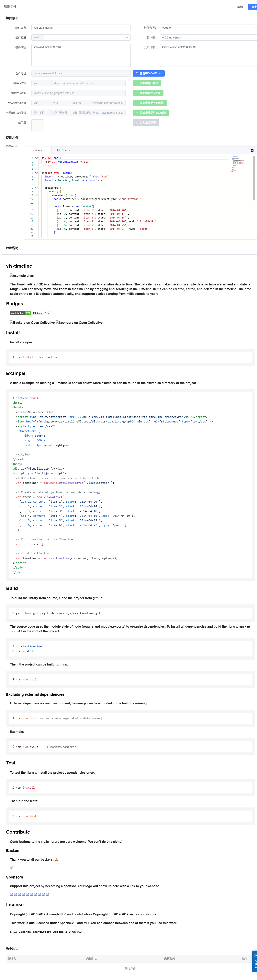
Task: Click the 组件css依赖 field /dist/vis-timeline-graph2d.min.css
Action: pos(78,93)
